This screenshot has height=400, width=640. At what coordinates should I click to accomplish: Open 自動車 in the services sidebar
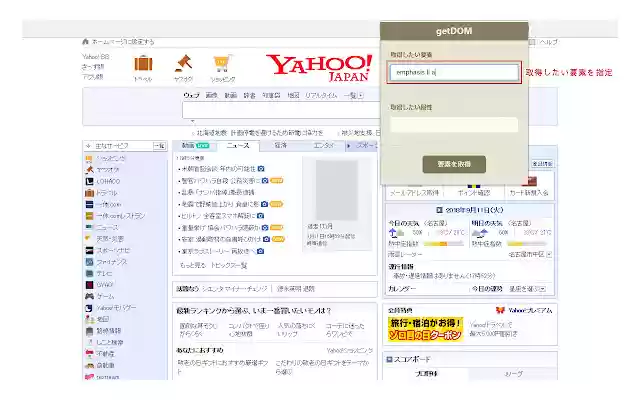point(105,365)
